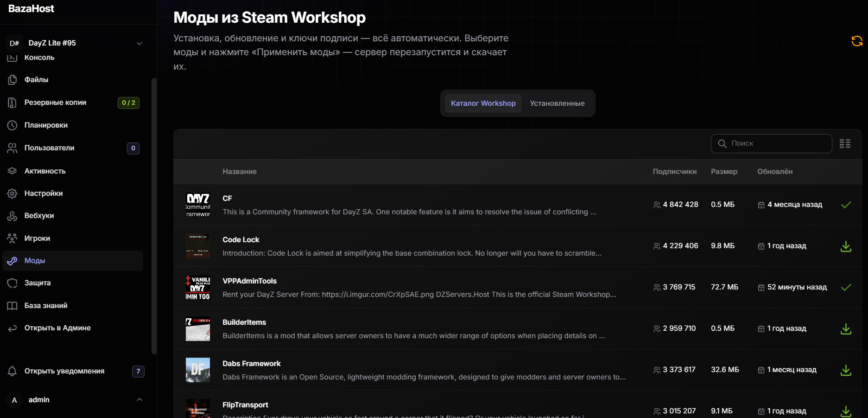Open Защита menu item
The width and height of the screenshot is (868, 418).
[x=73, y=283]
